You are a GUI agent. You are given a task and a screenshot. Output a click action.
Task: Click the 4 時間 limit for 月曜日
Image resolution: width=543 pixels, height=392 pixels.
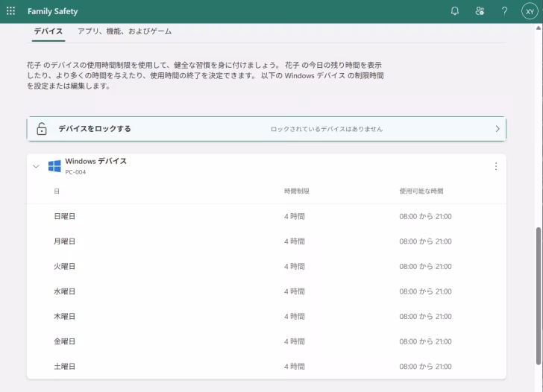pos(295,241)
